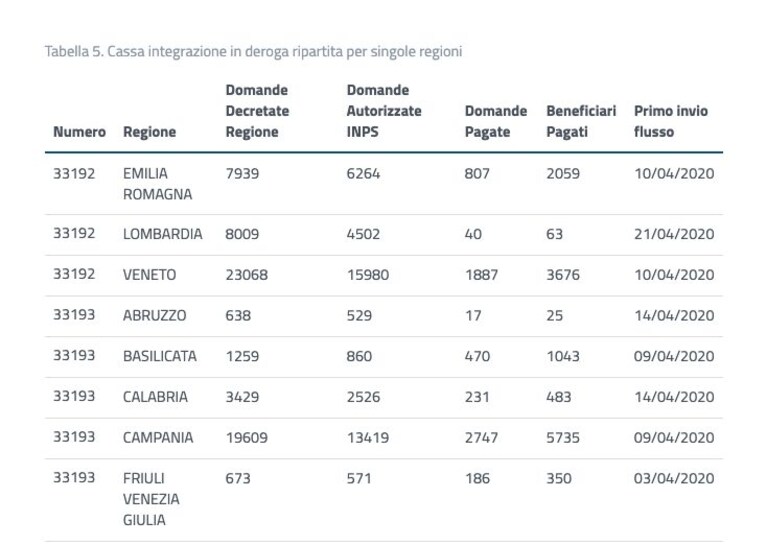The image size is (767, 545).
Task: Select the EMILIA ROMAGNA region cell
Action: coord(158,184)
